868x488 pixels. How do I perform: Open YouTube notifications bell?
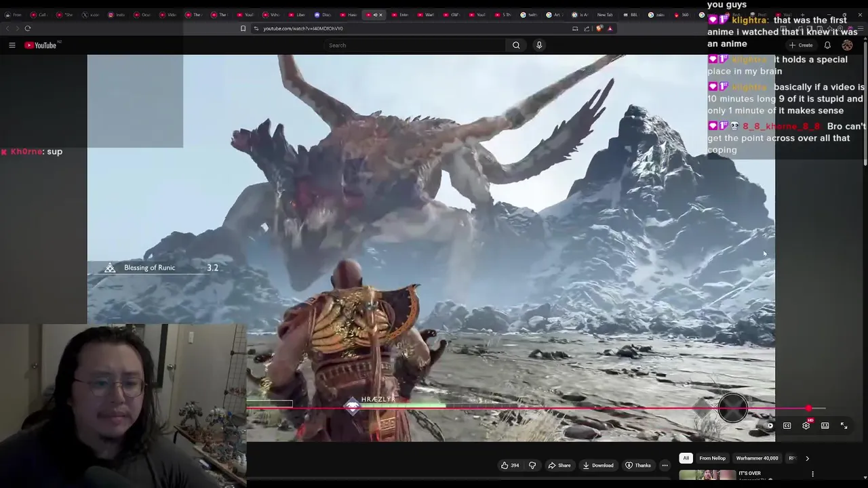827,45
